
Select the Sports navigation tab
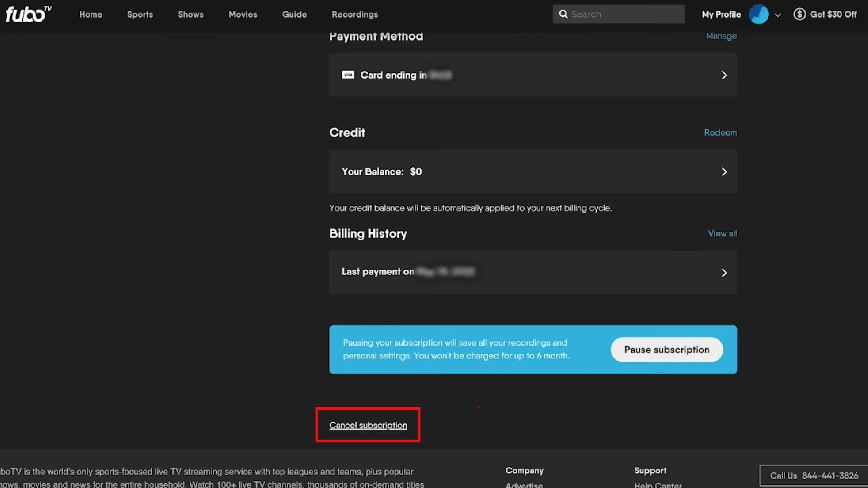click(140, 14)
